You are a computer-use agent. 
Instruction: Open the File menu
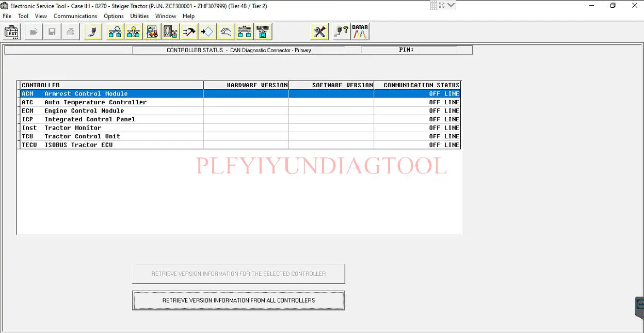(x=7, y=16)
